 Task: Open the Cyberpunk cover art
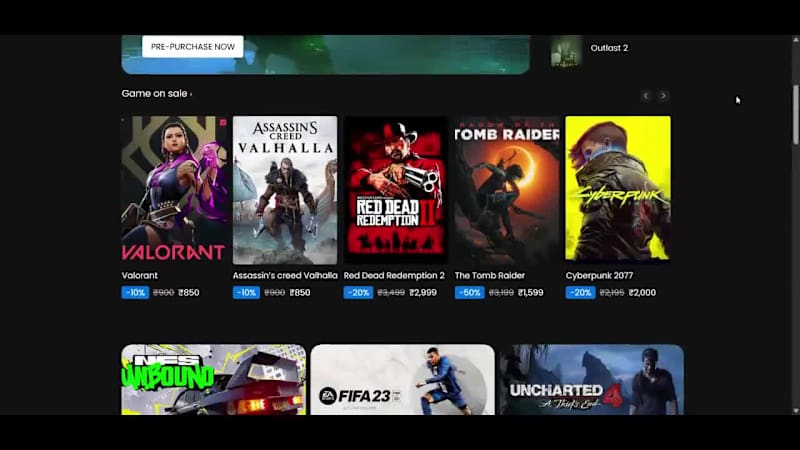pos(618,189)
